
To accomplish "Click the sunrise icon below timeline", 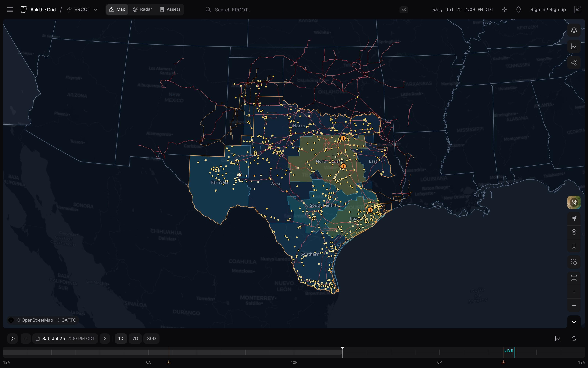I will click(x=169, y=362).
